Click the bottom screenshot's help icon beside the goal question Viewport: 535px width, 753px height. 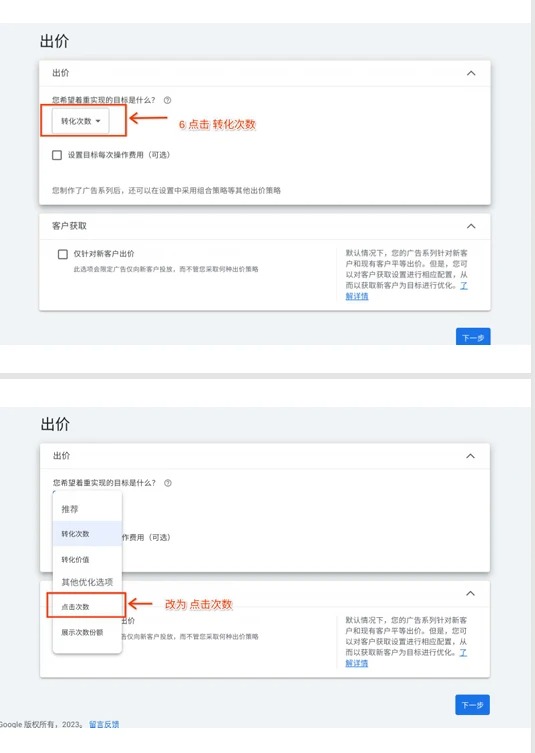[168, 483]
